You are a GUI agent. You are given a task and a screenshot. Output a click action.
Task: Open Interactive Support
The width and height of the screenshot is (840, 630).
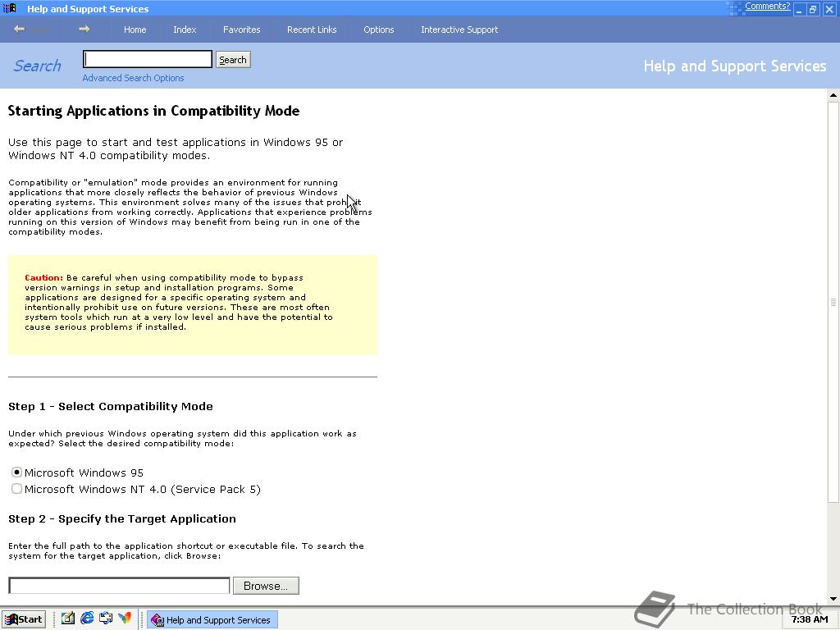459,30
